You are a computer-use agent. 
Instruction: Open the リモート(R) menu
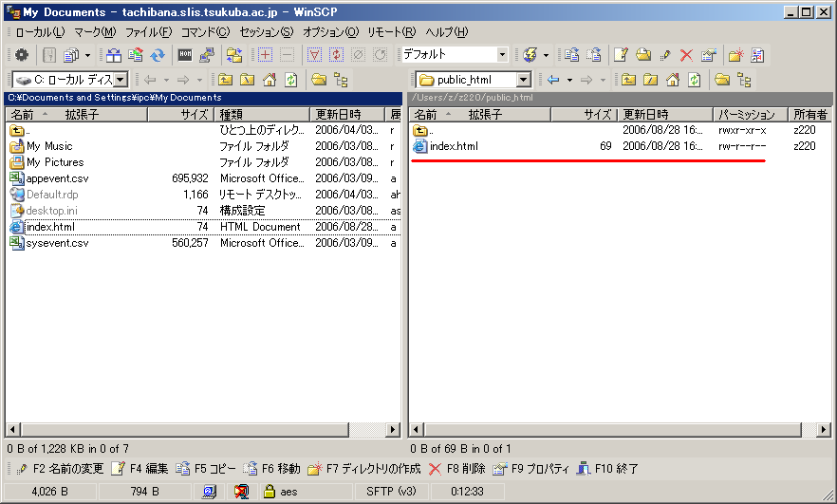click(x=391, y=32)
